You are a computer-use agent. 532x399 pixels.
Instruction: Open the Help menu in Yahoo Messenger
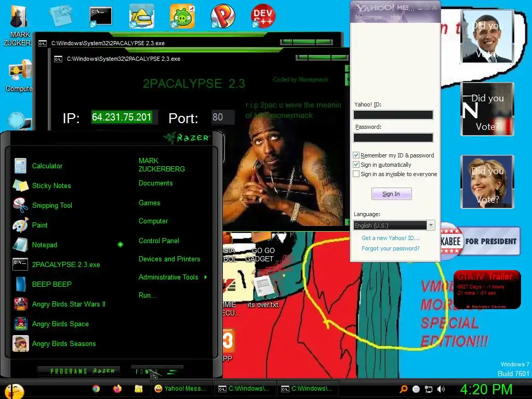396,17
